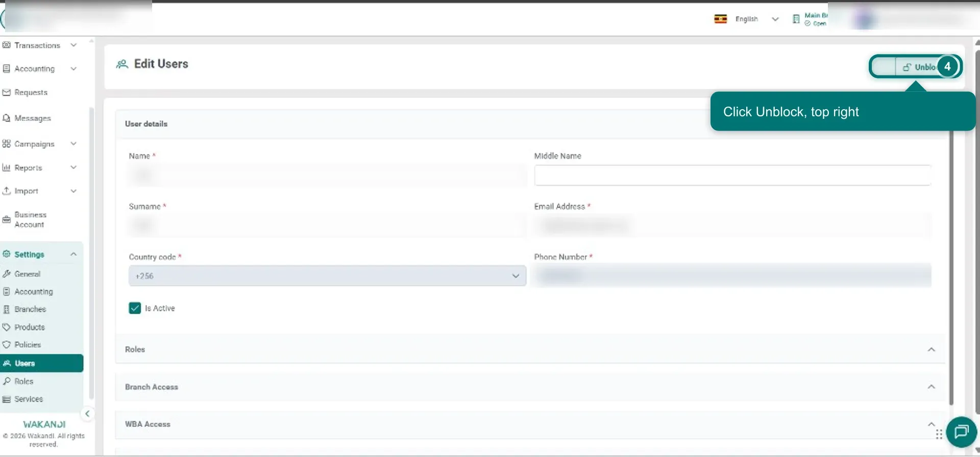Expand the Reports menu chevron
The width and height of the screenshot is (980, 457).
tap(73, 167)
